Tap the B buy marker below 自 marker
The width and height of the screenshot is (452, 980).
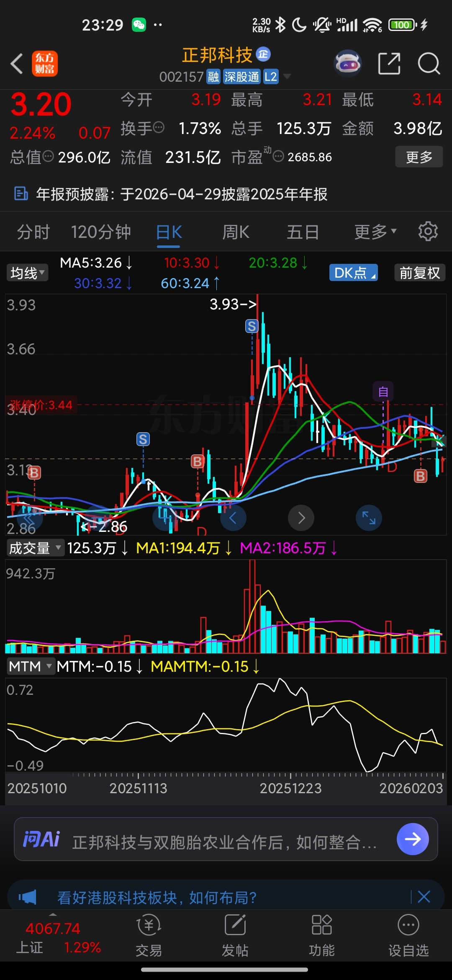coord(421,476)
